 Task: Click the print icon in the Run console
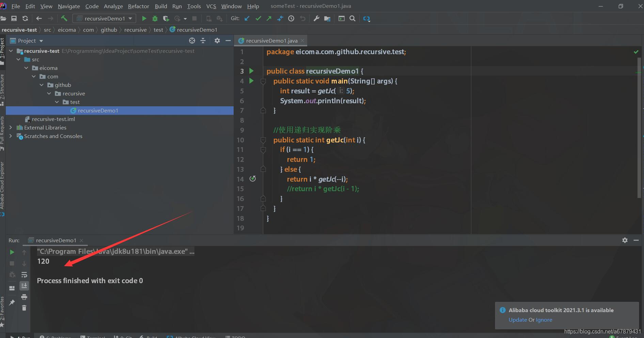pyautogui.click(x=24, y=297)
